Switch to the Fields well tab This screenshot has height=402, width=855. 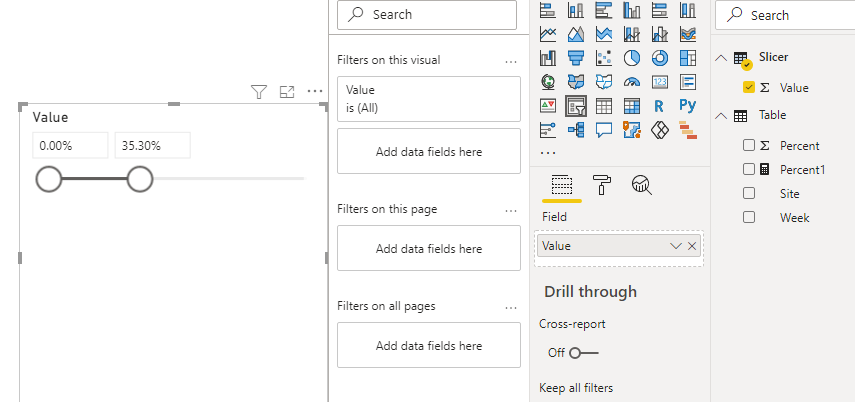562,186
